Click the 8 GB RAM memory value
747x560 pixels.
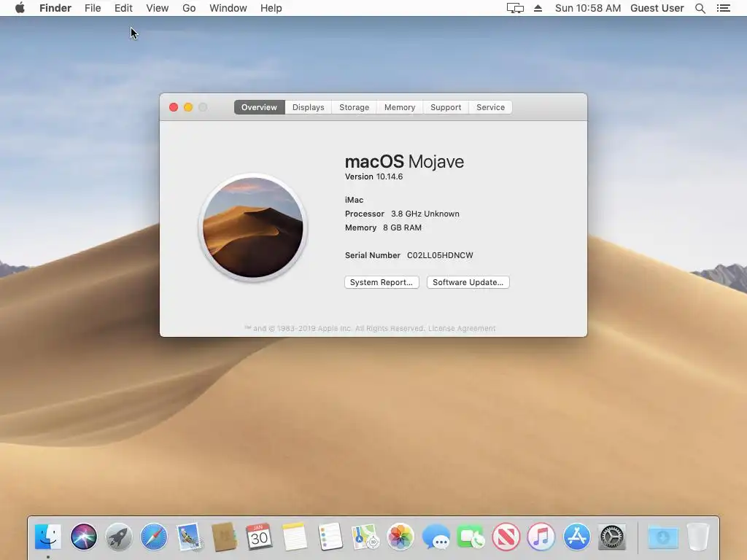point(402,227)
